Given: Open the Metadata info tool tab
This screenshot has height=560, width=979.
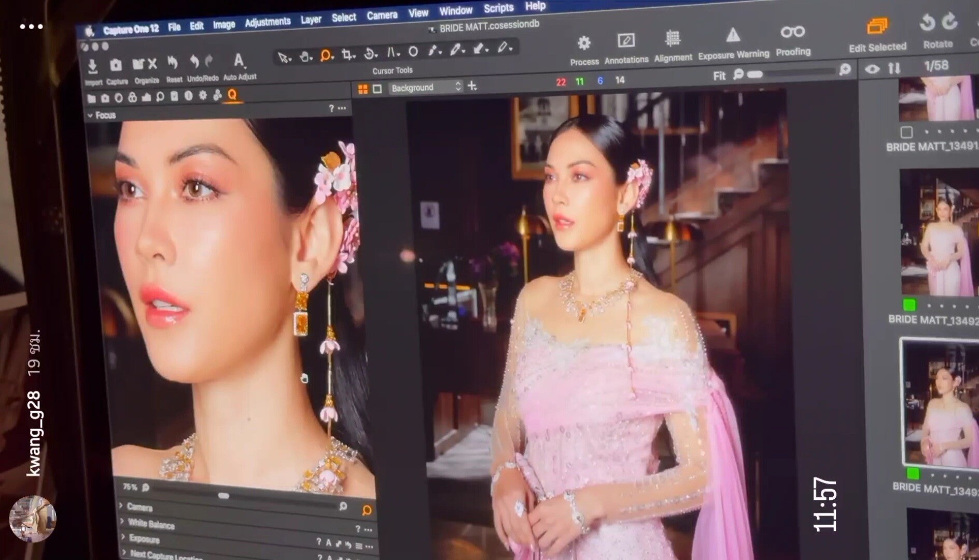Looking at the screenshot, I should (x=188, y=95).
